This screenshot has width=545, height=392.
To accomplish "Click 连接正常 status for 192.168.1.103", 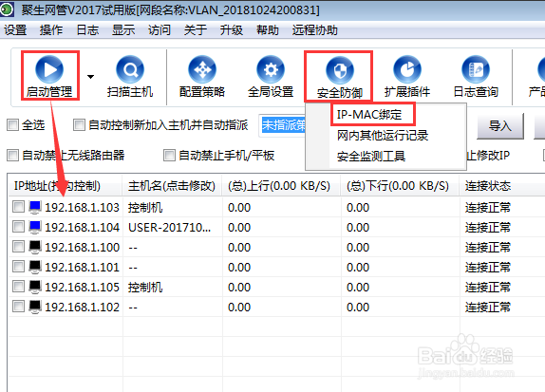I will [488, 208].
